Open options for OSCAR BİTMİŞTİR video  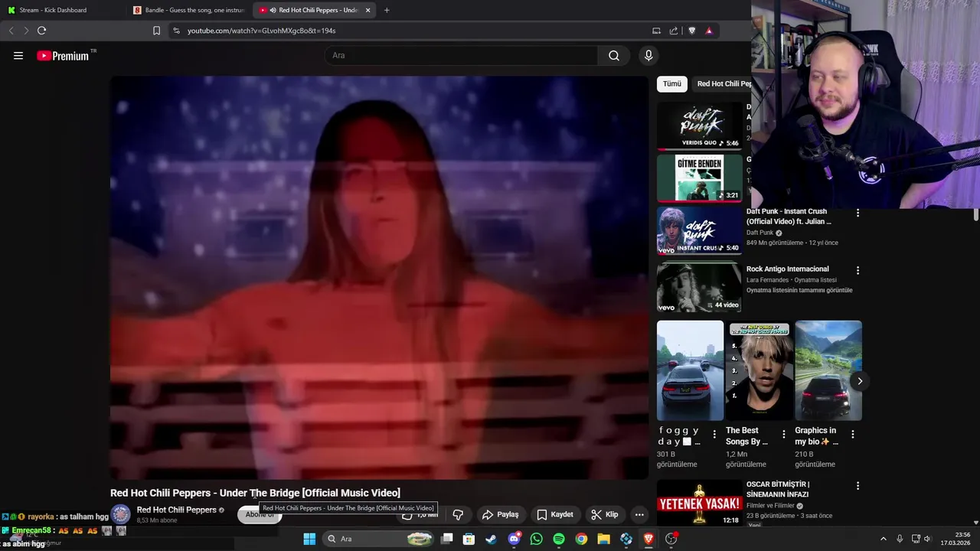857,485
